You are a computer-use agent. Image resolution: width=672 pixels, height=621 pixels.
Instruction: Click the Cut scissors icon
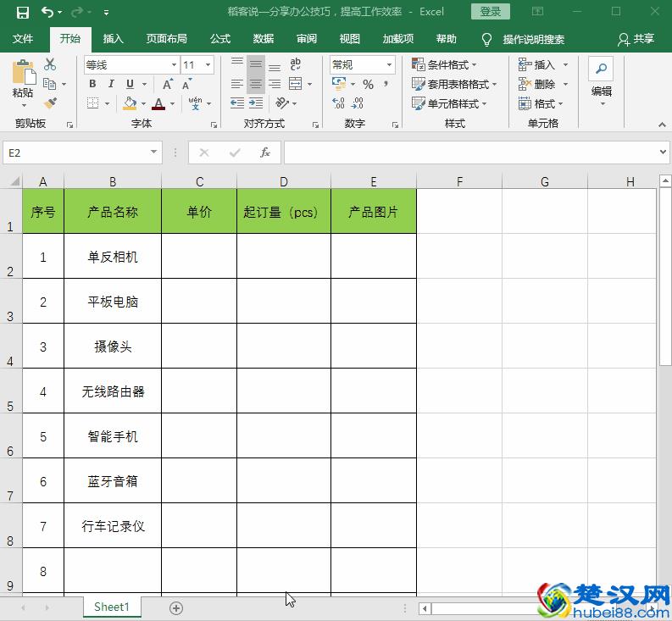pyautogui.click(x=50, y=64)
